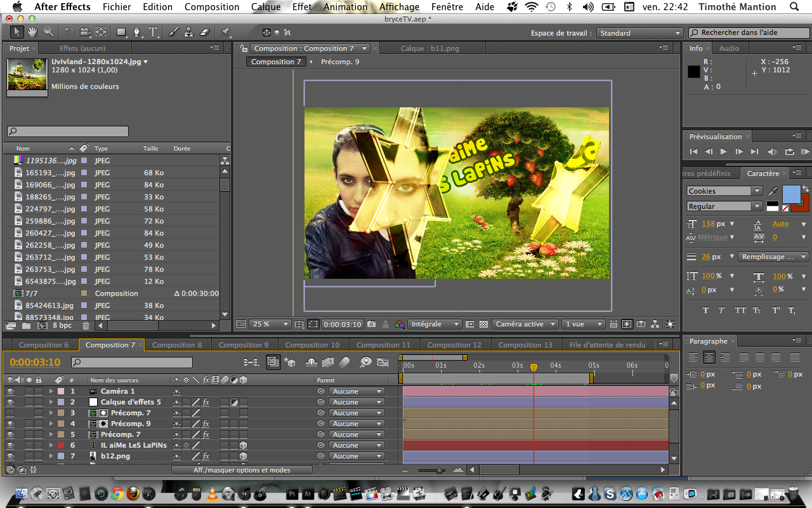Open the Cookies font family dropdown
Image resolution: width=812 pixels, height=508 pixels.
[724, 191]
